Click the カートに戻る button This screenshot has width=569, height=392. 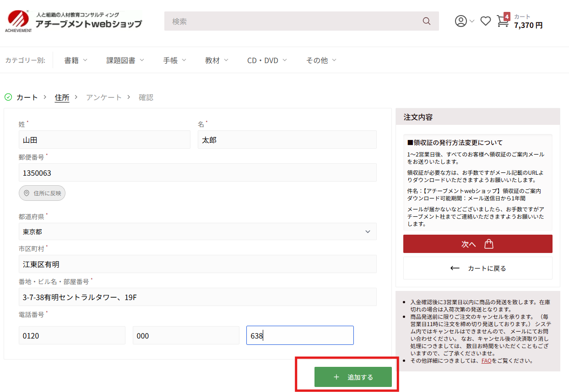[477, 268]
